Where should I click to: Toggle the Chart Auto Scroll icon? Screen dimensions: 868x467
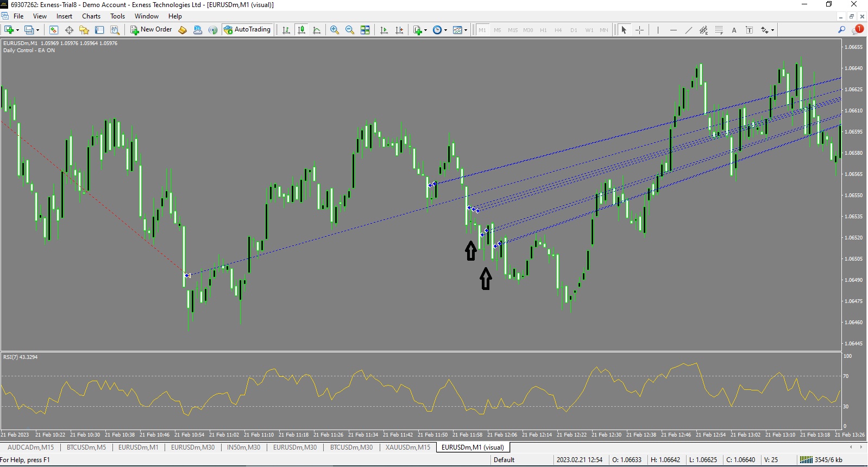point(384,30)
